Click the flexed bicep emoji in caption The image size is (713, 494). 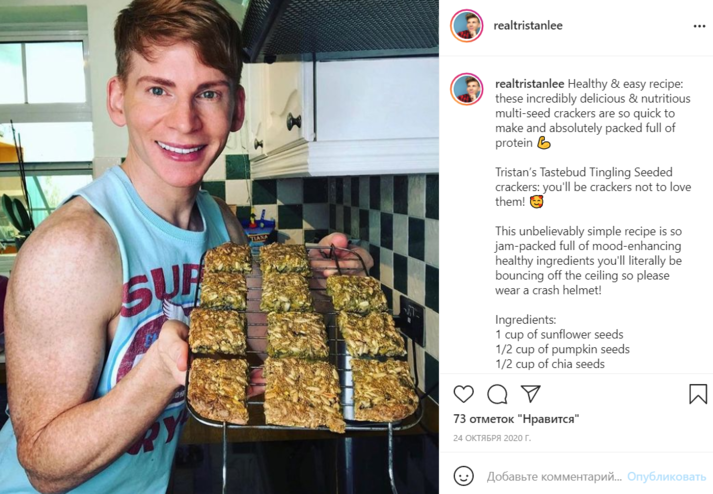544,143
